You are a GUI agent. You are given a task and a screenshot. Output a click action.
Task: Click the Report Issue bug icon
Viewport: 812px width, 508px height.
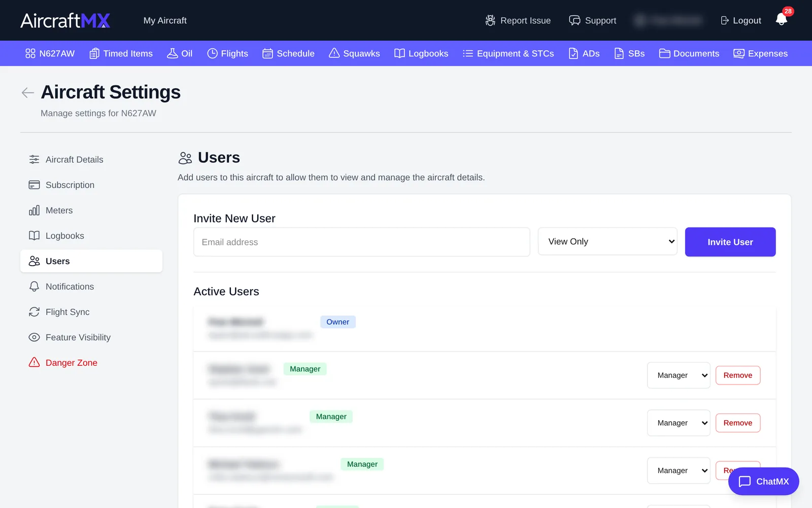(490, 20)
